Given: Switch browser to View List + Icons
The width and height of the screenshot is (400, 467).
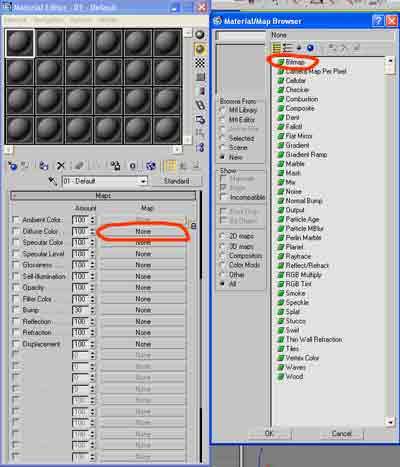Looking at the screenshot, I should tap(287, 48).
